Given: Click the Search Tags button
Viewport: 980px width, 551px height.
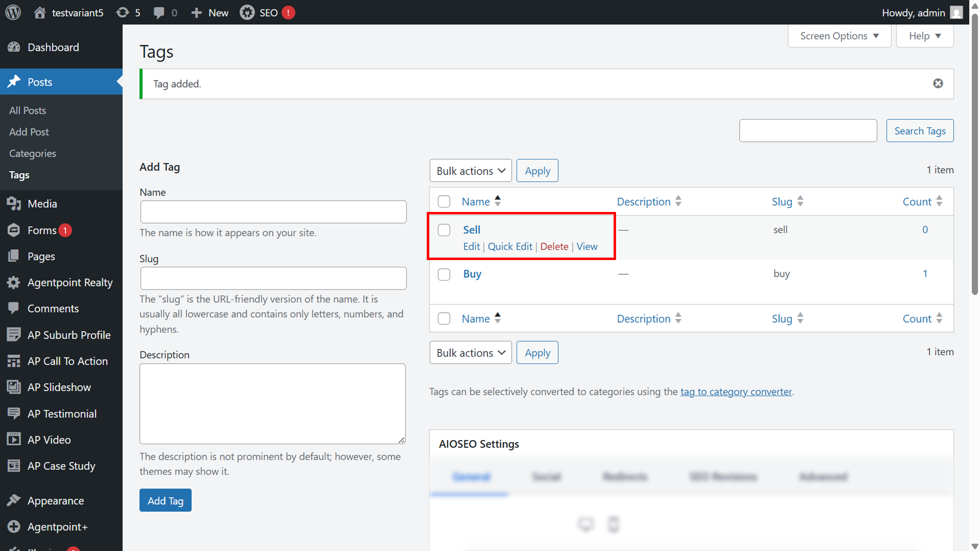Looking at the screenshot, I should tap(920, 131).
